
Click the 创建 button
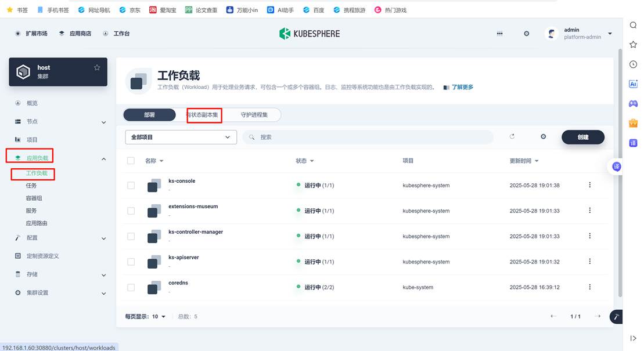[x=583, y=137]
